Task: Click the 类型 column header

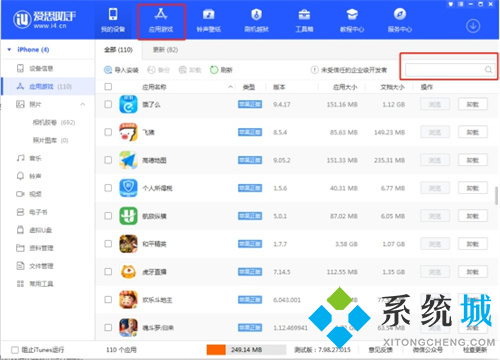Action: [249, 87]
